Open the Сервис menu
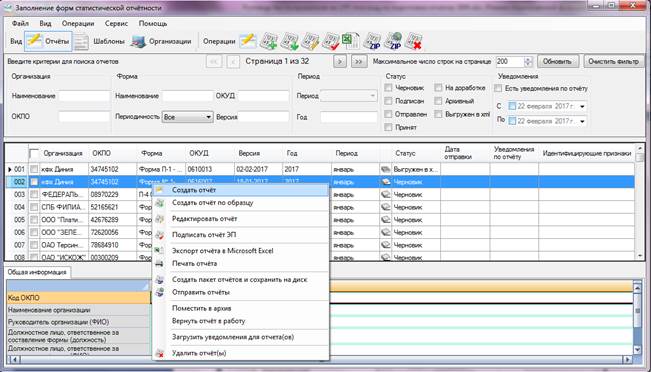 point(116,24)
